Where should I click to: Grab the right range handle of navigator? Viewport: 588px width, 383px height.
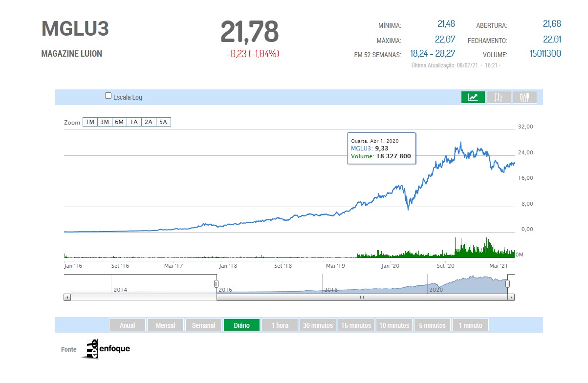[x=507, y=284]
